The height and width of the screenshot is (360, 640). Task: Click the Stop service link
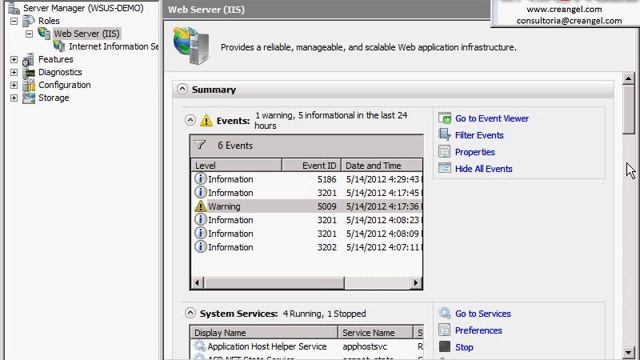[464, 347]
